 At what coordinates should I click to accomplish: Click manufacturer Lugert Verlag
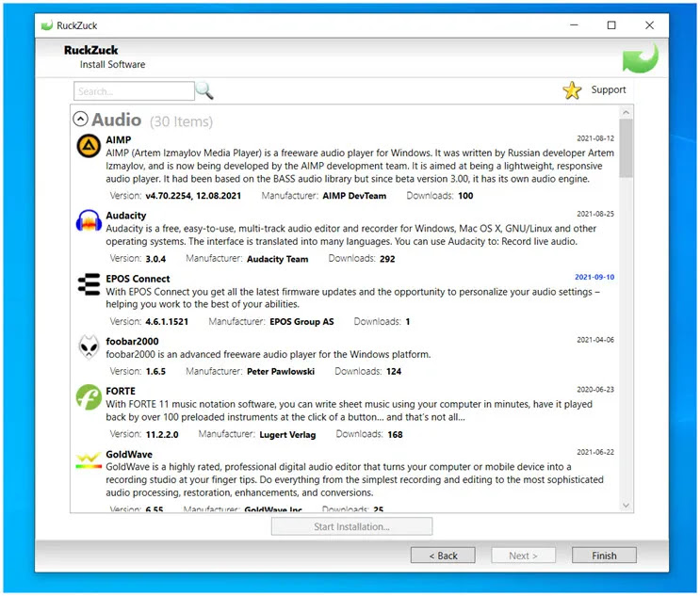click(x=287, y=435)
